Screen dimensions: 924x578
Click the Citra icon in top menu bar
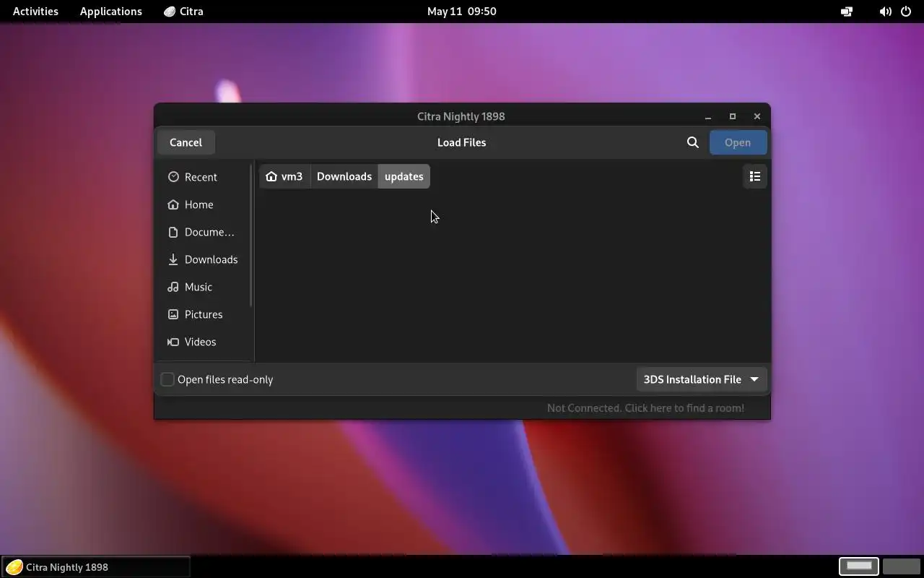[170, 12]
